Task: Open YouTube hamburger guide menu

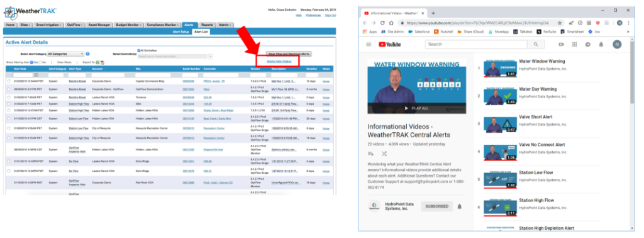Action: point(369,45)
